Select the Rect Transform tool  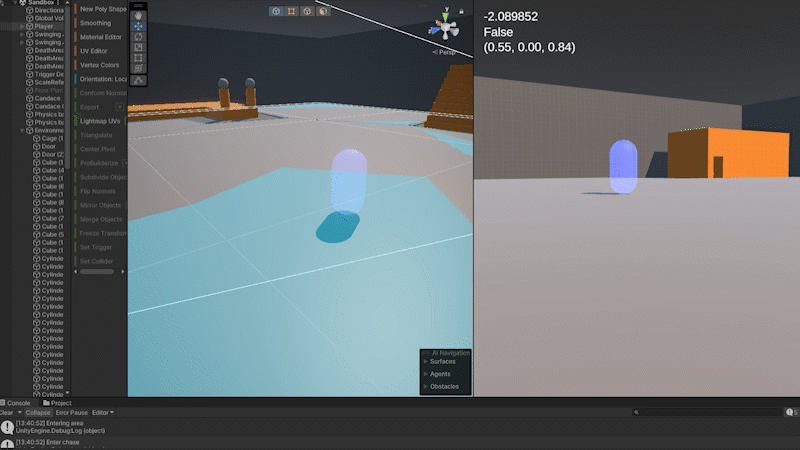pos(138,58)
